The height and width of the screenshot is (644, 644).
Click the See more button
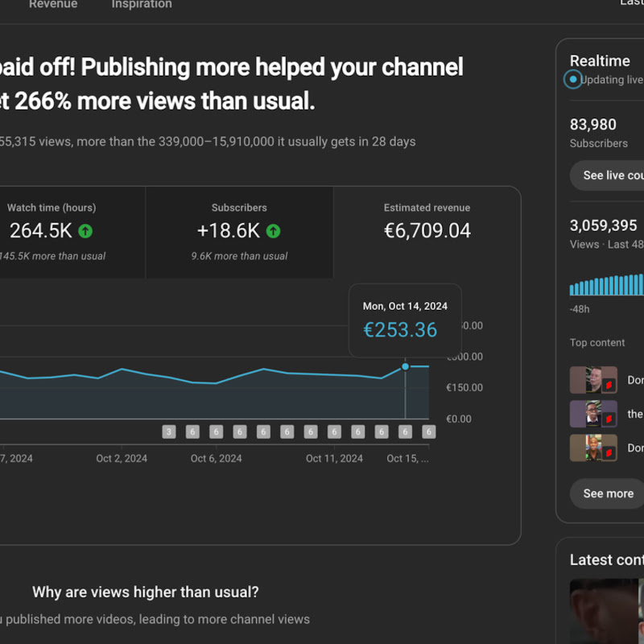pyautogui.click(x=608, y=493)
